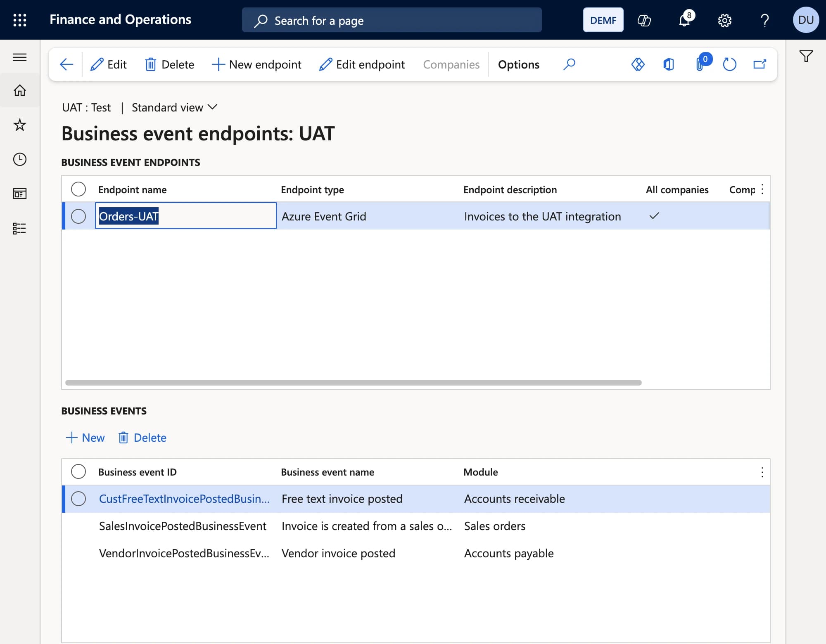Viewport: 826px width, 644px height.
Task: Click Edit in the action pane
Action: tap(109, 64)
